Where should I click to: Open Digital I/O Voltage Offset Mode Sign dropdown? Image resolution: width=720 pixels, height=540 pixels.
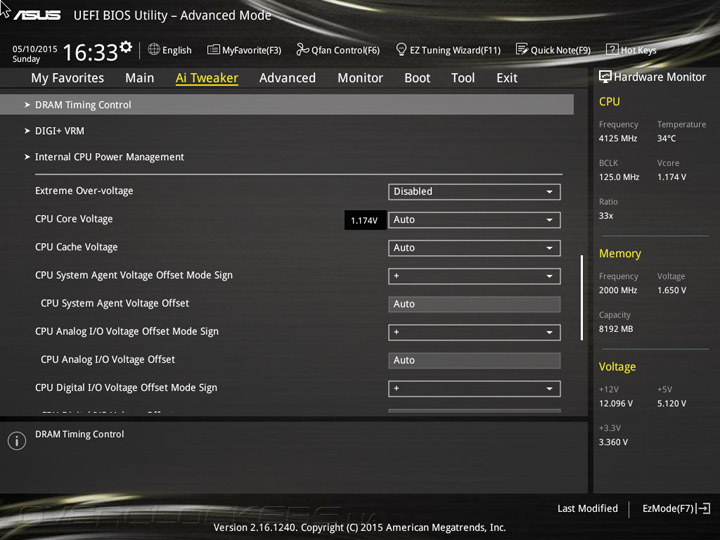[x=474, y=388]
